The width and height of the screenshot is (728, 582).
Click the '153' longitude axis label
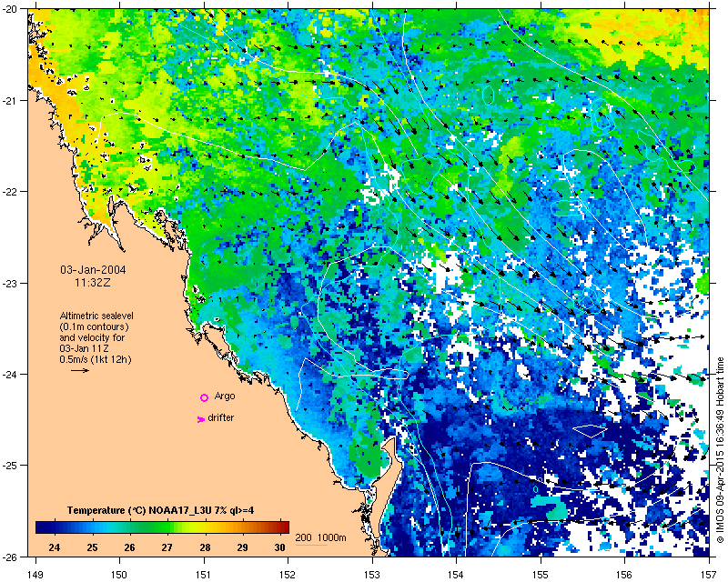pos(372,575)
